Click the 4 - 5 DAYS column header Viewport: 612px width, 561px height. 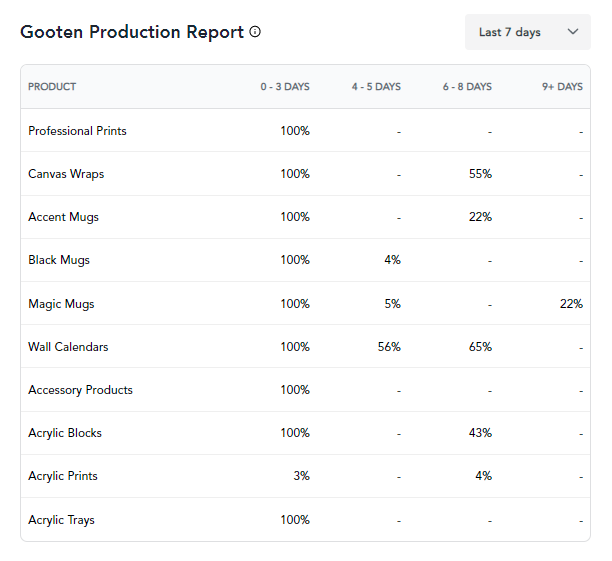376,87
